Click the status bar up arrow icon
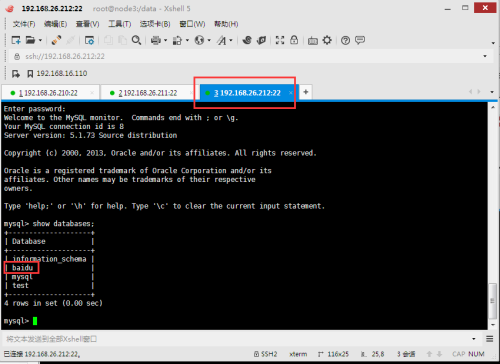500x364 pixels. coord(429,354)
